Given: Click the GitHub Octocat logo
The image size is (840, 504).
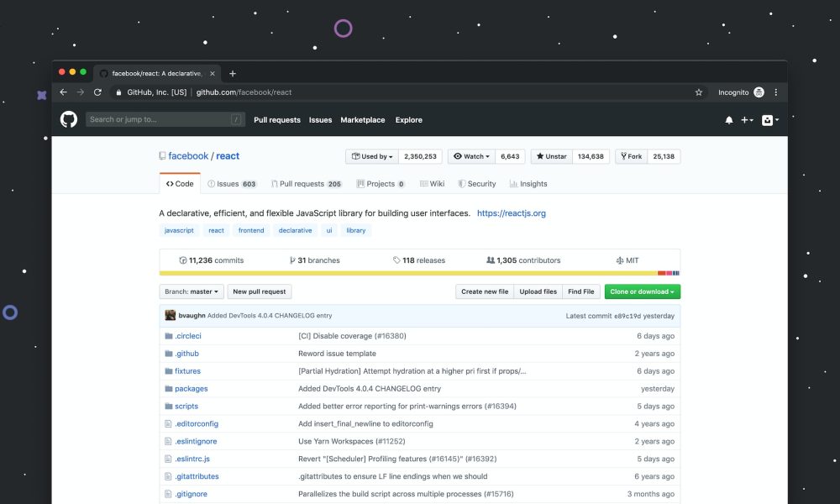Looking at the screenshot, I should (x=69, y=119).
